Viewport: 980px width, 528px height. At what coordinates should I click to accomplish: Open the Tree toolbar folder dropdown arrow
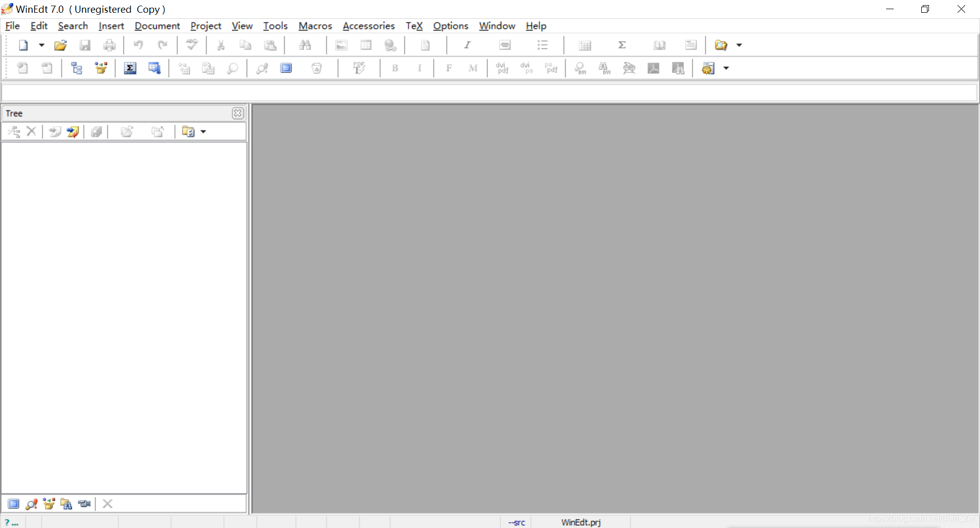click(203, 132)
